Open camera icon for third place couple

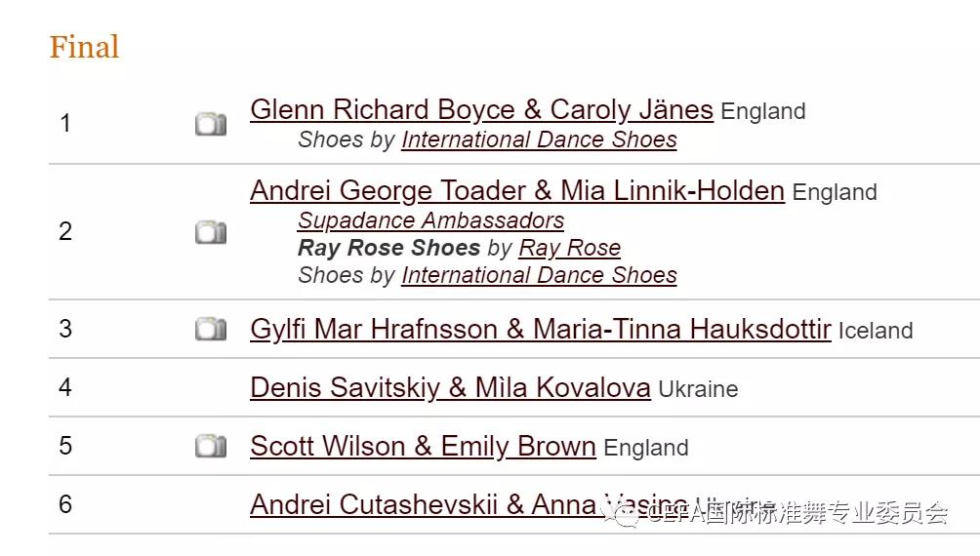[x=211, y=329]
